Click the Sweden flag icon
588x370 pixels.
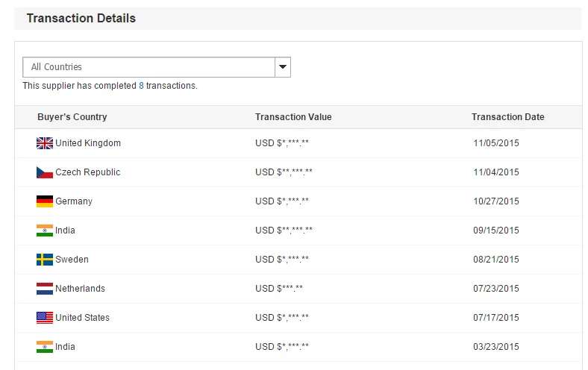click(x=45, y=260)
